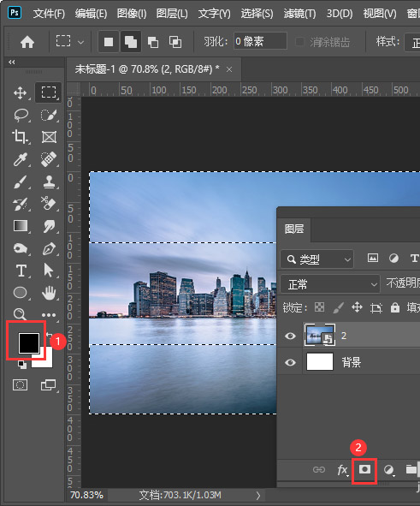This screenshot has width=420, height=506.
Task: Select the Eraser tool
Action: click(49, 204)
